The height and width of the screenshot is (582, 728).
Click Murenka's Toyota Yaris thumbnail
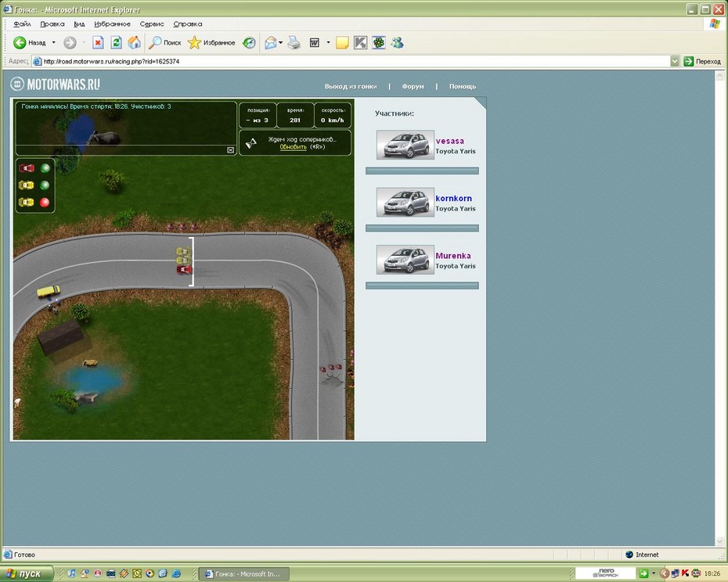(x=405, y=260)
